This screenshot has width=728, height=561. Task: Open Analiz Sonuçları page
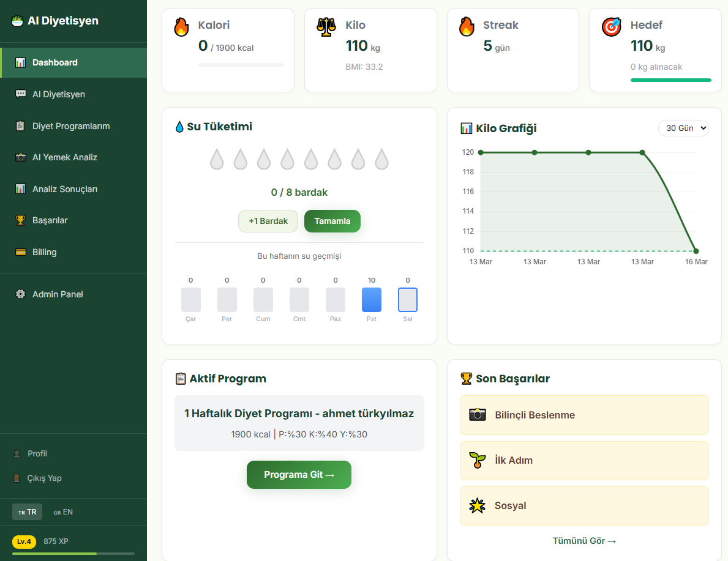73,189
